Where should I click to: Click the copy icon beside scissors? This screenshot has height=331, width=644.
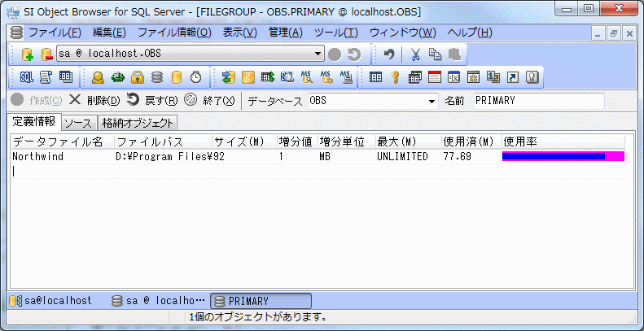435,54
